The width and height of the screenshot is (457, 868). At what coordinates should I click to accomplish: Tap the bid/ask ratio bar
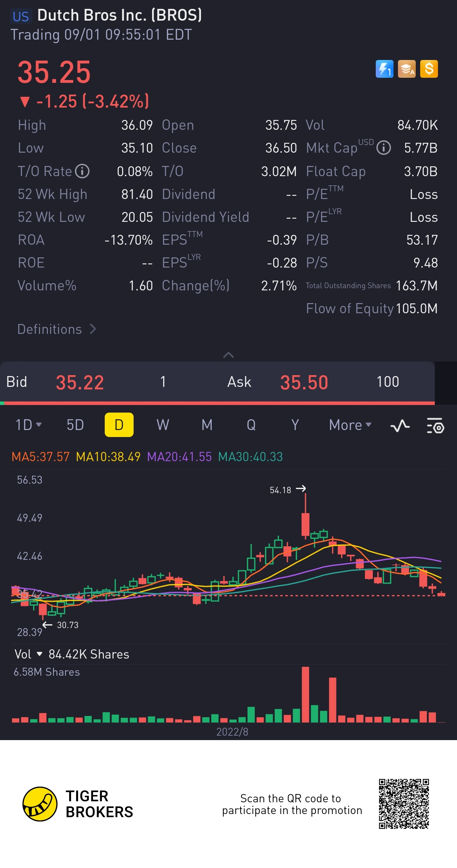pos(217,403)
